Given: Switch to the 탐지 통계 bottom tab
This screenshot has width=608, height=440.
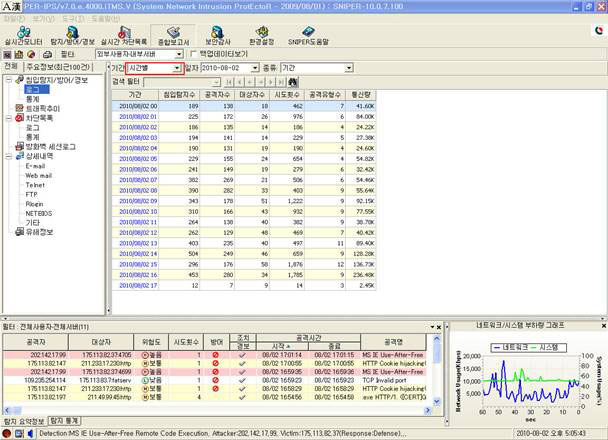Looking at the screenshot, I should [x=65, y=422].
